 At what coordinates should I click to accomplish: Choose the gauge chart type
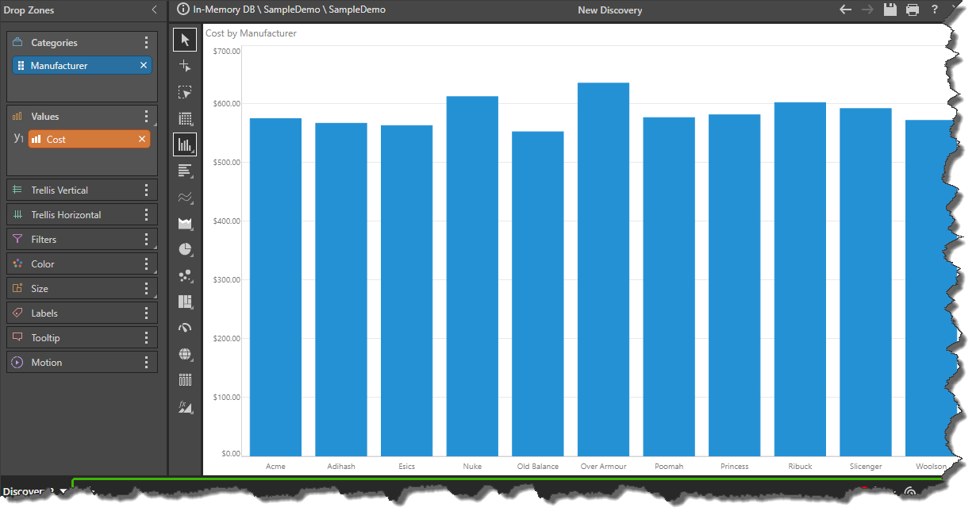click(x=185, y=327)
